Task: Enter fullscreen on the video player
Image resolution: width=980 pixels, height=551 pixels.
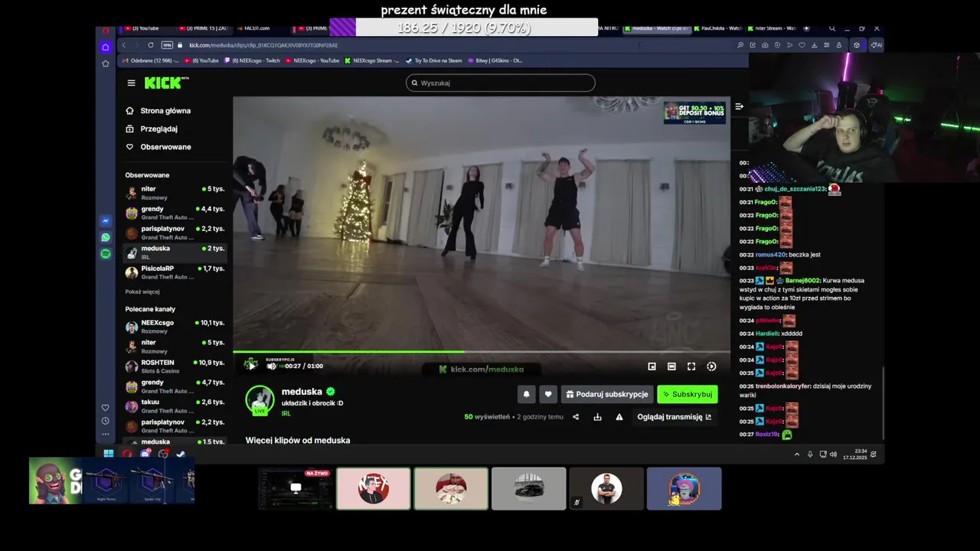Action: 691,367
